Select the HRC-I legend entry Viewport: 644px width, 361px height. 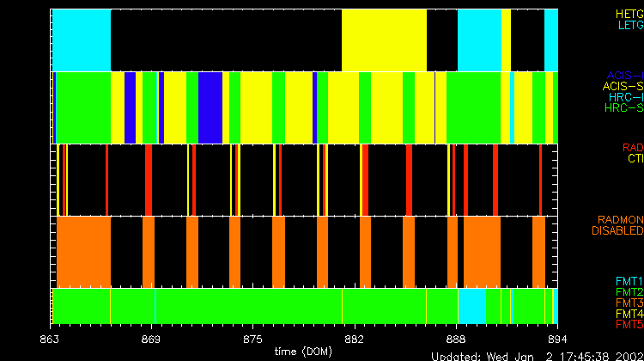(626, 98)
